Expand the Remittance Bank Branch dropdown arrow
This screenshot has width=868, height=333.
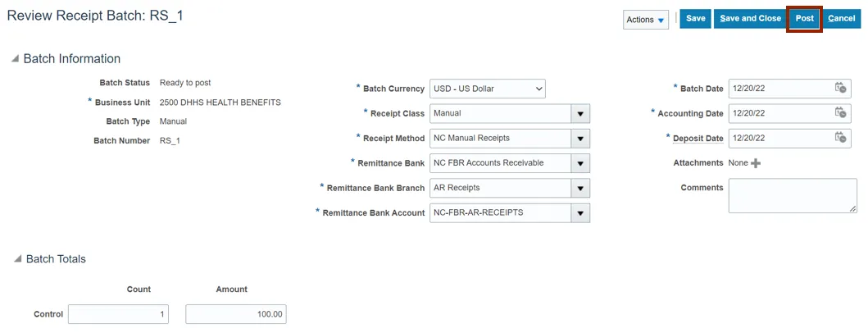click(580, 188)
